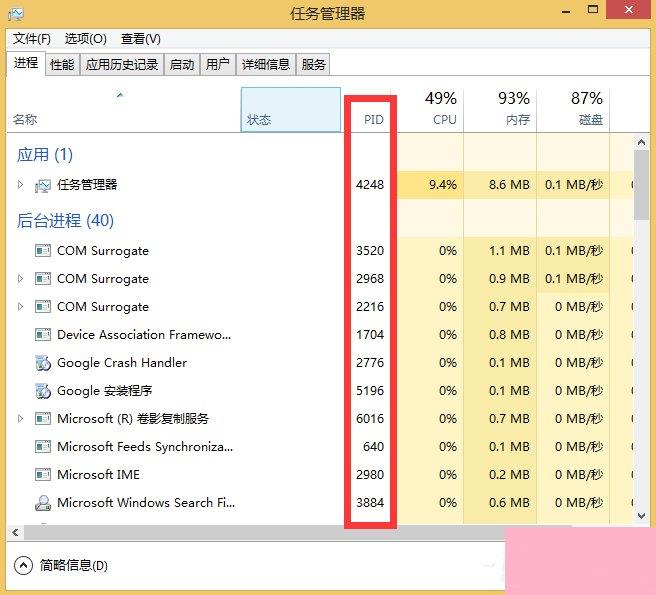656x595 pixels.
Task: Click the 后台进程 (40) group heading
Action: point(65,221)
